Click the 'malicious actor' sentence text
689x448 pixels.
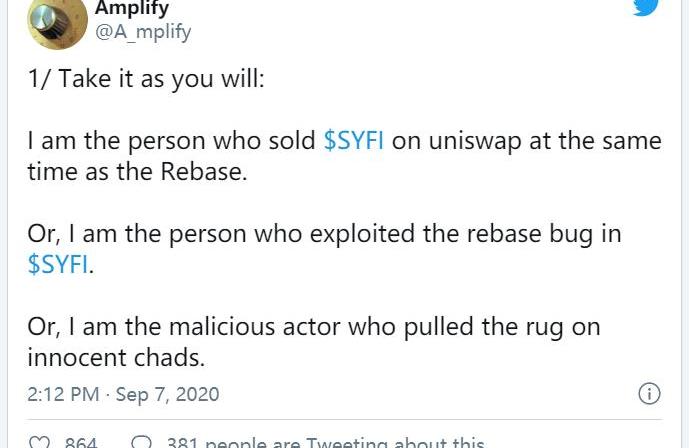312,327
